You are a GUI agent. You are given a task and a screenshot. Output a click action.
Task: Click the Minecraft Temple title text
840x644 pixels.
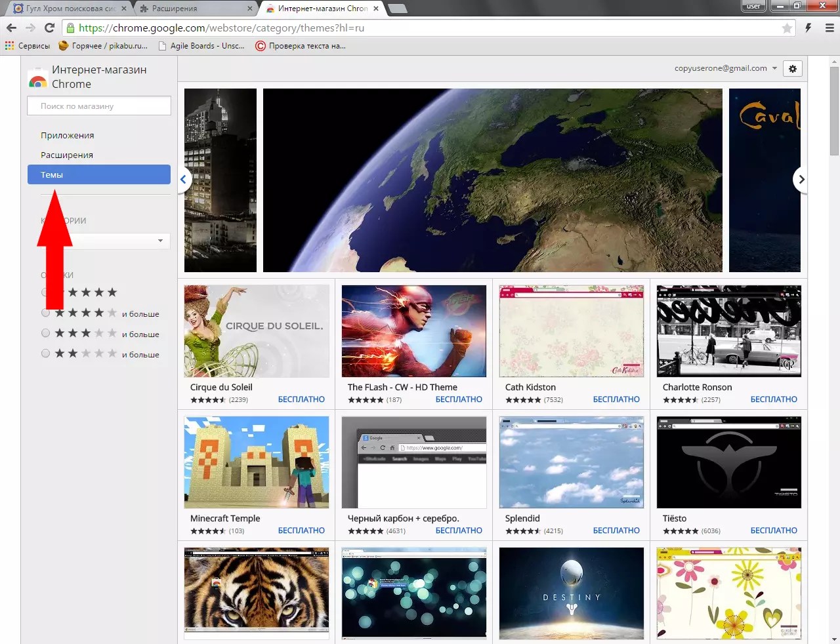coord(225,518)
